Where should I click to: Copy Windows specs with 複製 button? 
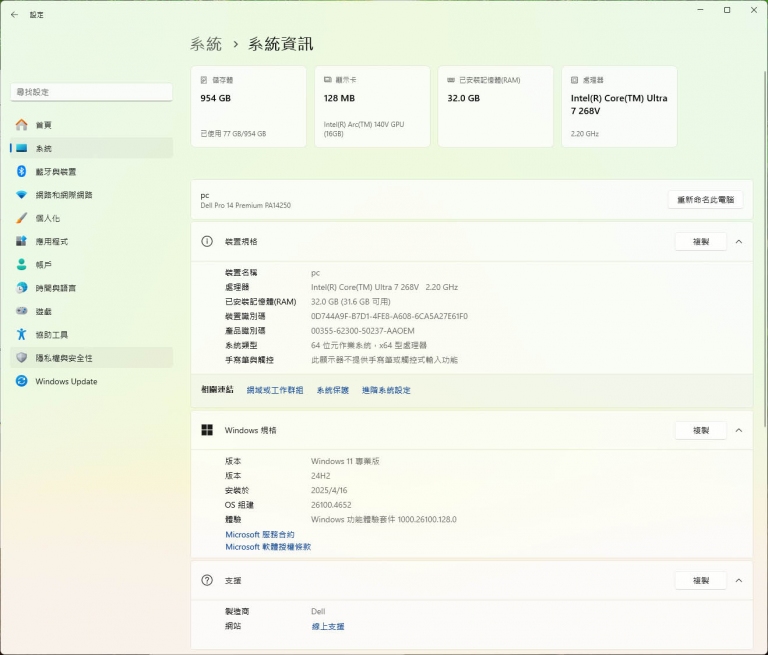pyautogui.click(x=701, y=430)
